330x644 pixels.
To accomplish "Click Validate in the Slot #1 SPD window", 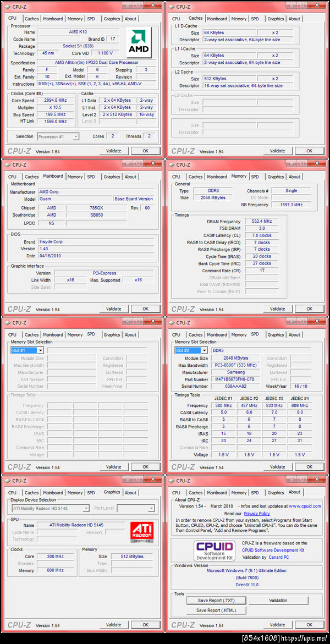I will pos(114,467).
